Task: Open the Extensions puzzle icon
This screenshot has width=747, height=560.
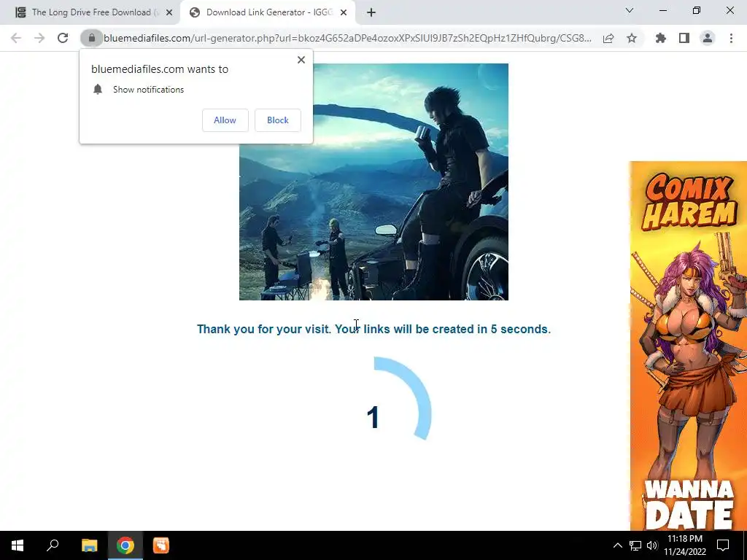Action: click(x=661, y=38)
